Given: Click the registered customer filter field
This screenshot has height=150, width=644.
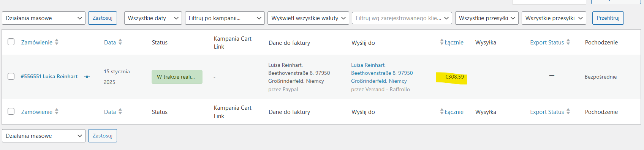Looking at the screenshot, I should pyautogui.click(x=402, y=18).
